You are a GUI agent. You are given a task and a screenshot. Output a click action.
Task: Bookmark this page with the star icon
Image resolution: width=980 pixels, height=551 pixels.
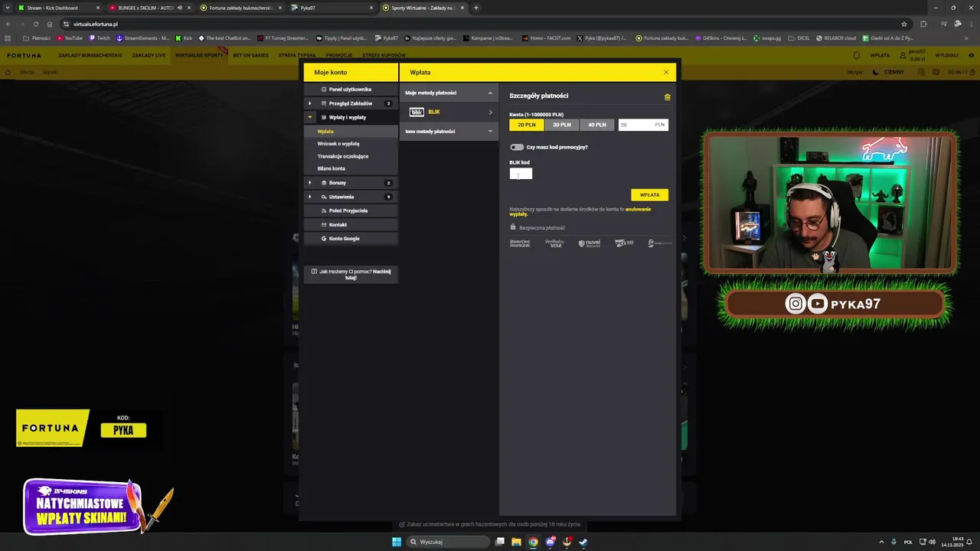click(904, 24)
